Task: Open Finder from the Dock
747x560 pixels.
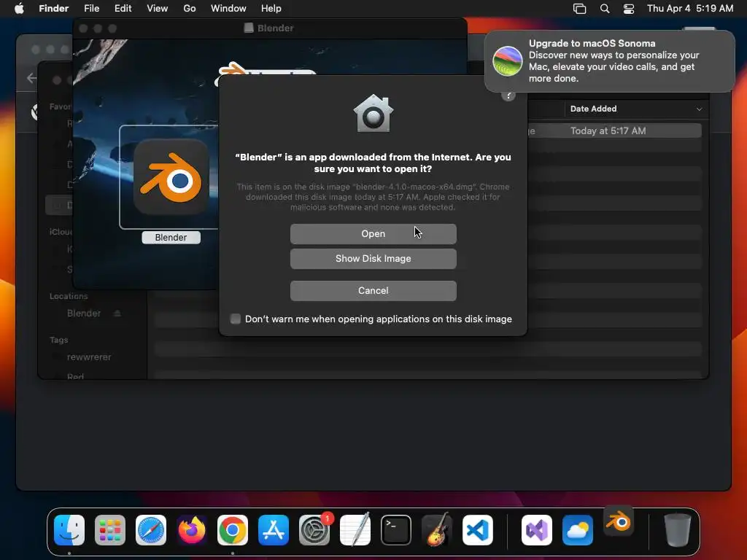Action: pyautogui.click(x=69, y=530)
